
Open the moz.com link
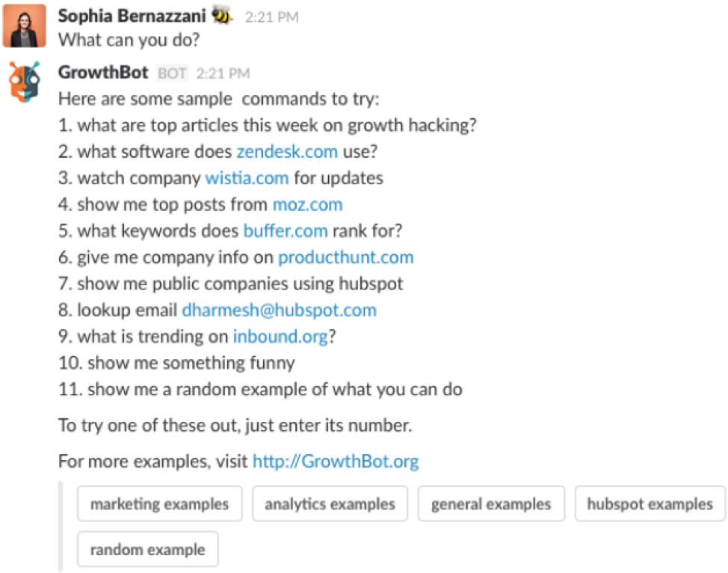click(308, 204)
